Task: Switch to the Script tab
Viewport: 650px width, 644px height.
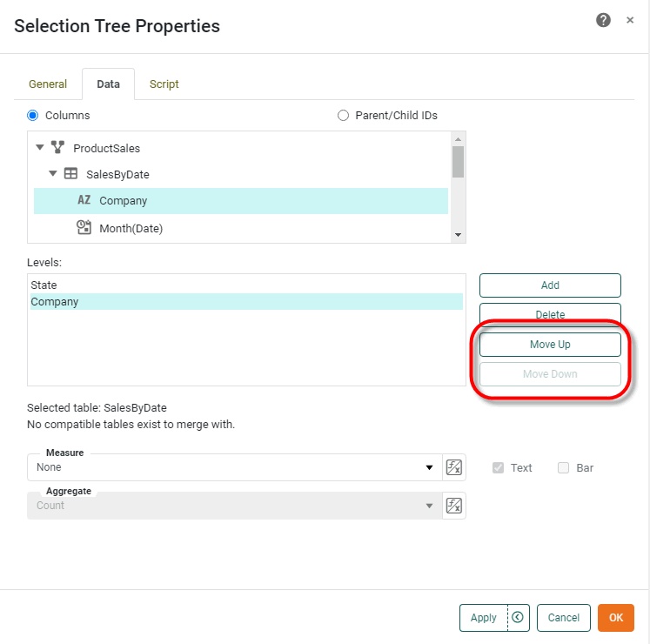Action: tap(164, 84)
